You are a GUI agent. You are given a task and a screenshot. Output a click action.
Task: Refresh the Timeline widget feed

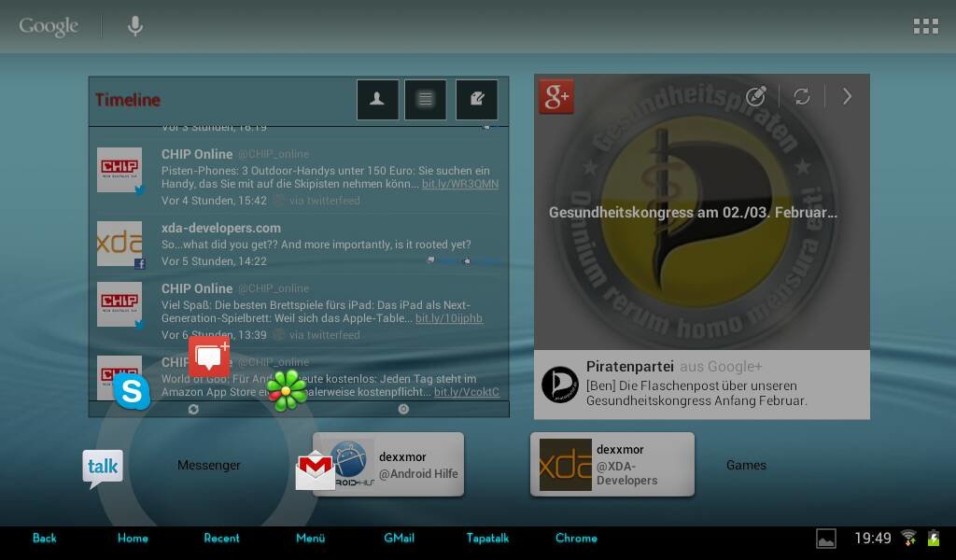pyautogui.click(x=193, y=409)
